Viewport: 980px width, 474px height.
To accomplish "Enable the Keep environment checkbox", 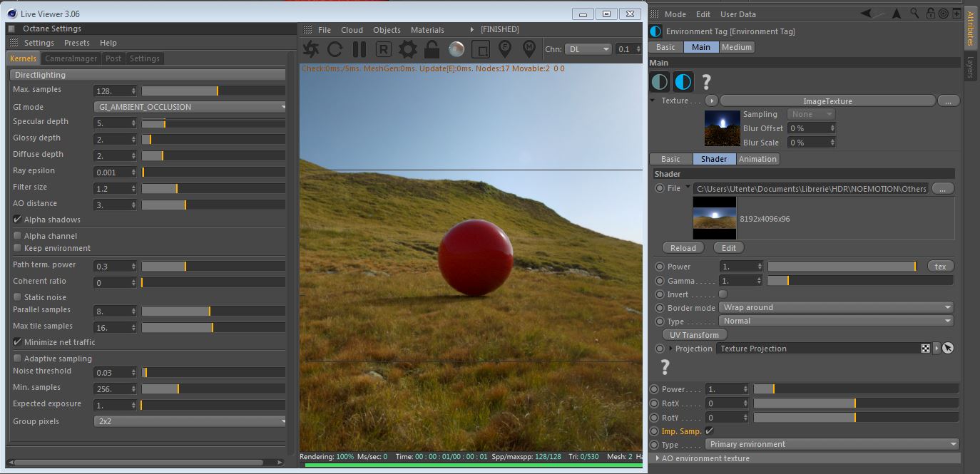I will 17,248.
